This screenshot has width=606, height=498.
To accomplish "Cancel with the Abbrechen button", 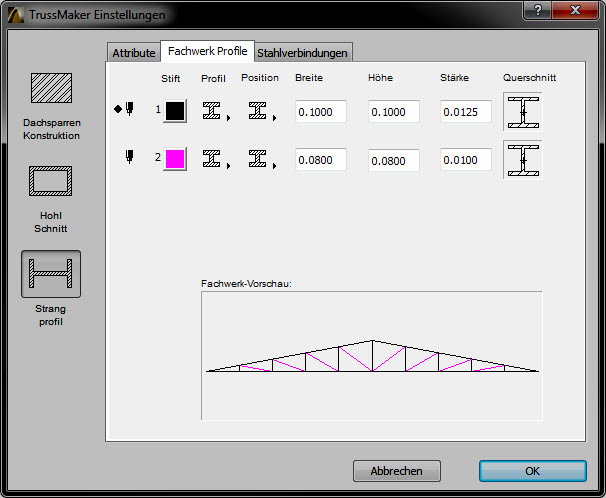I will [397, 471].
